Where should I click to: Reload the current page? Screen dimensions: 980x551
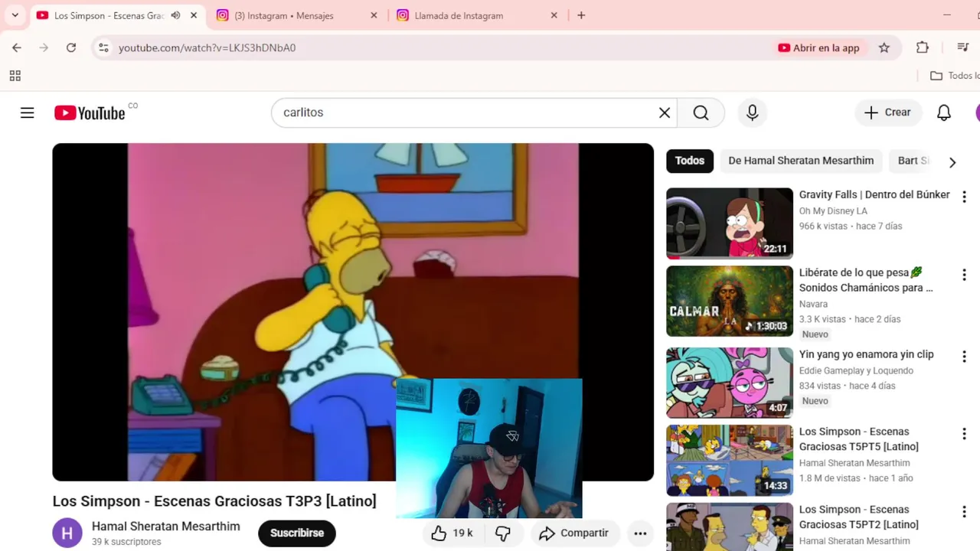(x=70, y=47)
